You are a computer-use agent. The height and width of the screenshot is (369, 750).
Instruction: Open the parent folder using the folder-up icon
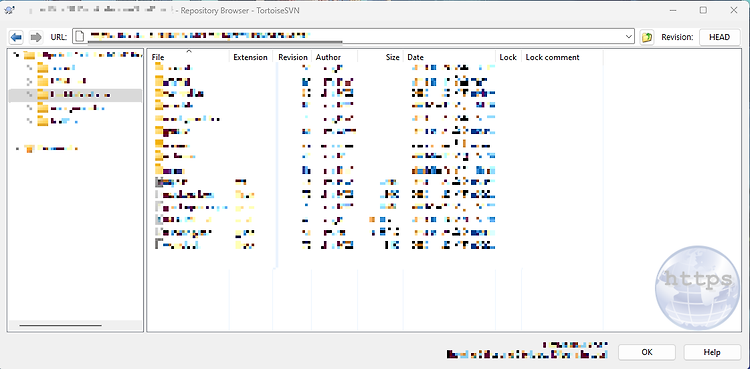pyautogui.click(x=647, y=37)
